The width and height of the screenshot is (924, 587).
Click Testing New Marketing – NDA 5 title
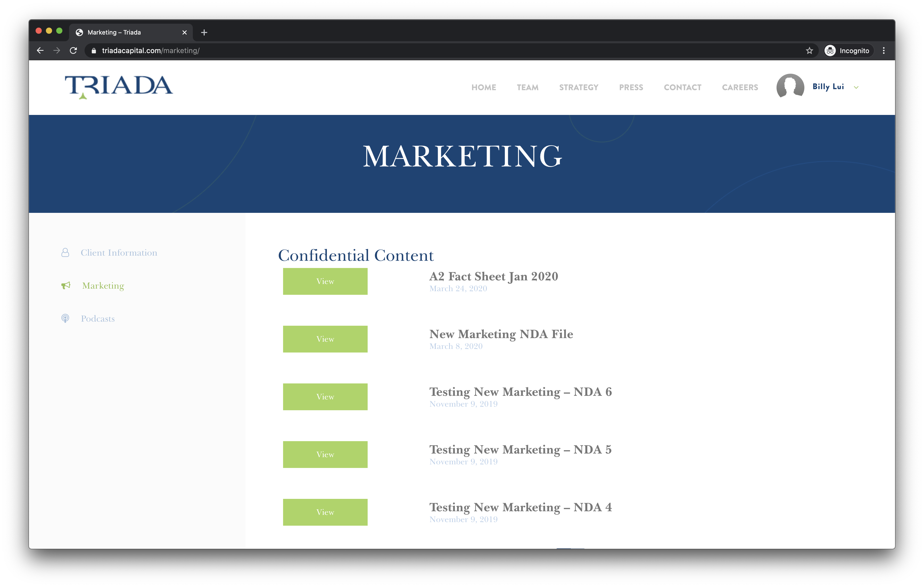[520, 449]
